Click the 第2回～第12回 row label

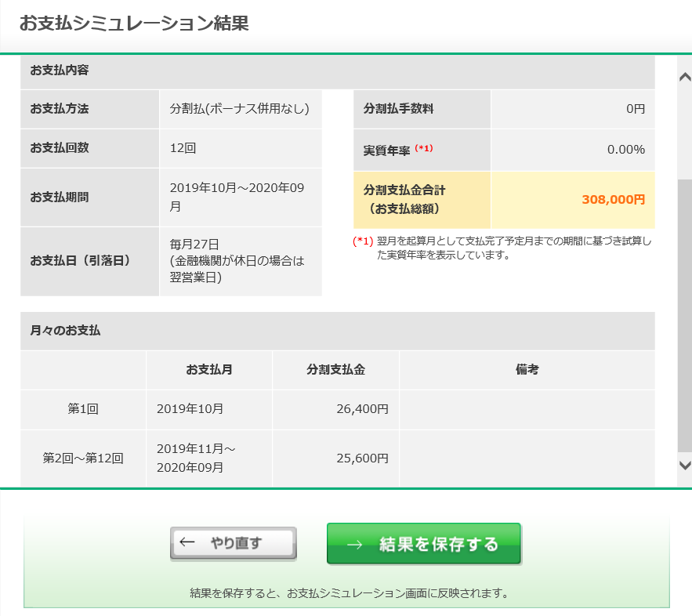coord(83,458)
